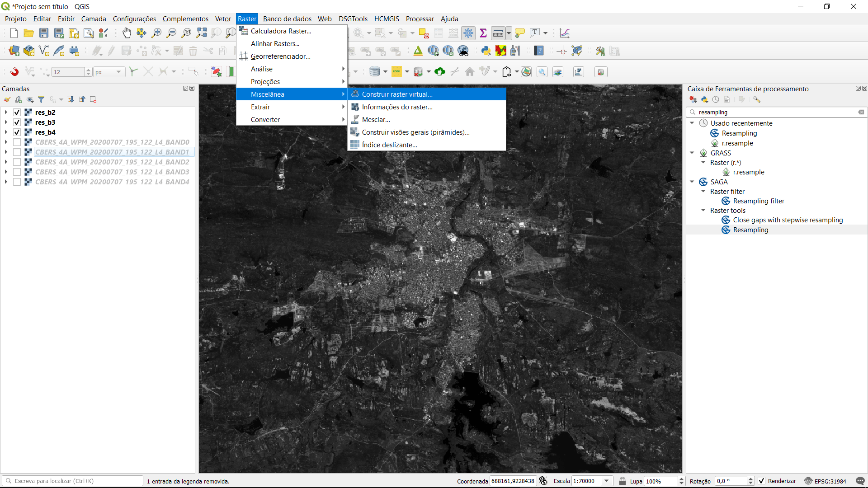Choose Construir raster virtual menu entry
Screen dimensions: 868x488
[x=397, y=94]
